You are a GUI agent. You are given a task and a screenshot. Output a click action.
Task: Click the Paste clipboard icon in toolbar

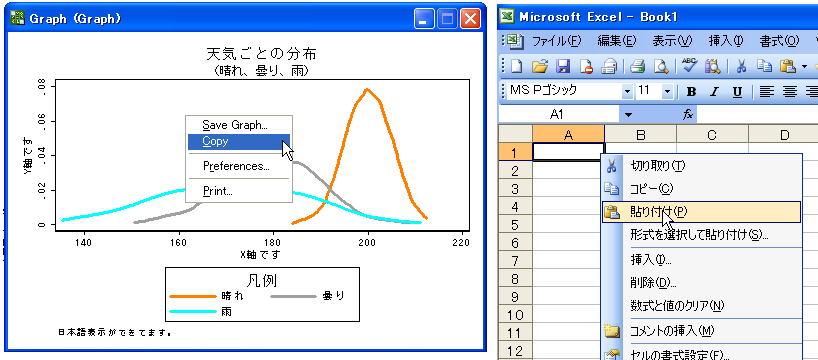click(787, 66)
